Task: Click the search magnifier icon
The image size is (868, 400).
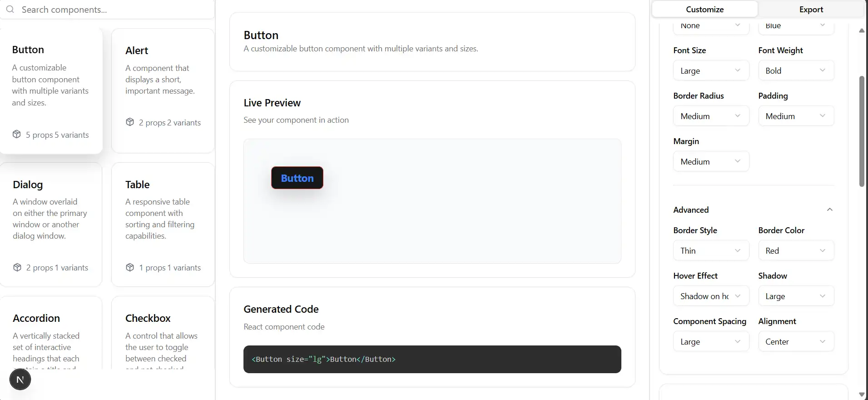Action: point(10,9)
